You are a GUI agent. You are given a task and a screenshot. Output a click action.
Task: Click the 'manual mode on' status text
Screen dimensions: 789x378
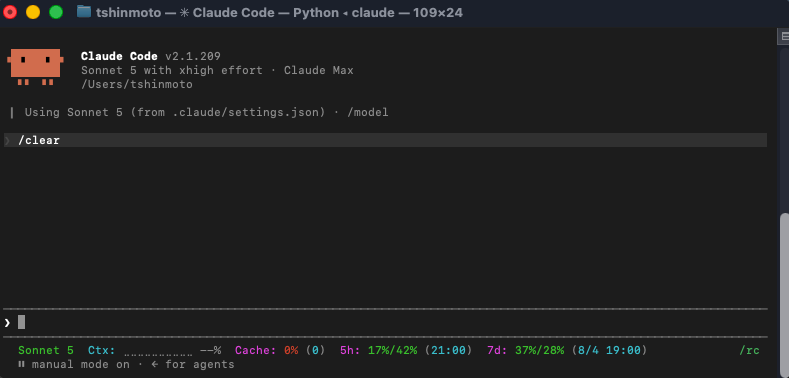click(x=81, y=364)
